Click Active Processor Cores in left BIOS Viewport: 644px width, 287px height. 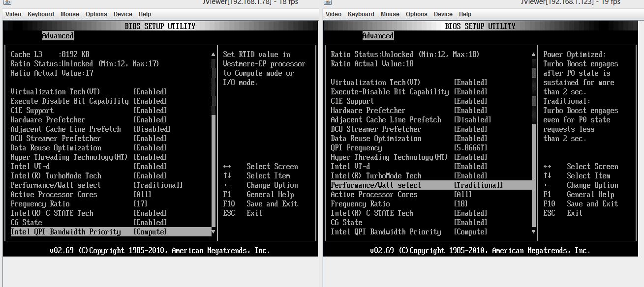pos(54,195)
